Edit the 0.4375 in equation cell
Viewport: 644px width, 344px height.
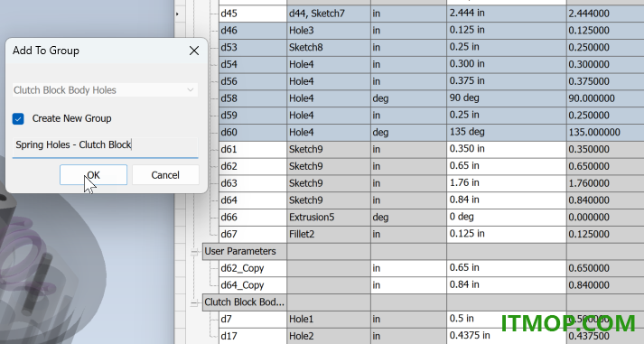[507, 336]
